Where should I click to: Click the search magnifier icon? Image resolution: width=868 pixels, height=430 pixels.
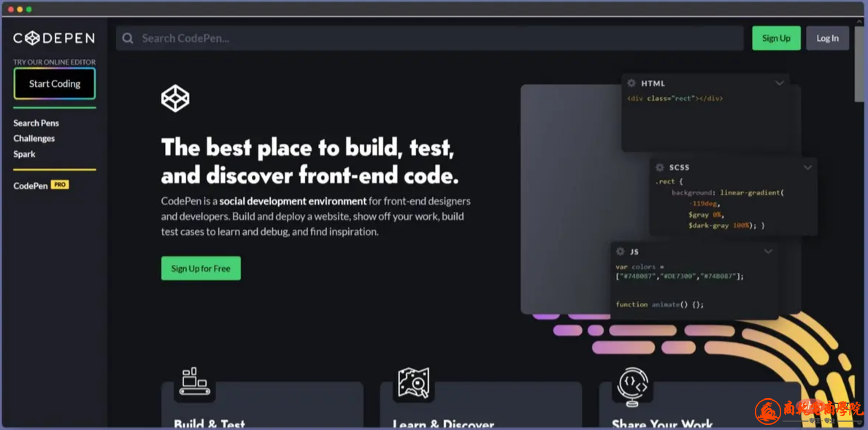pyautogui.click(x=128, y=38)
